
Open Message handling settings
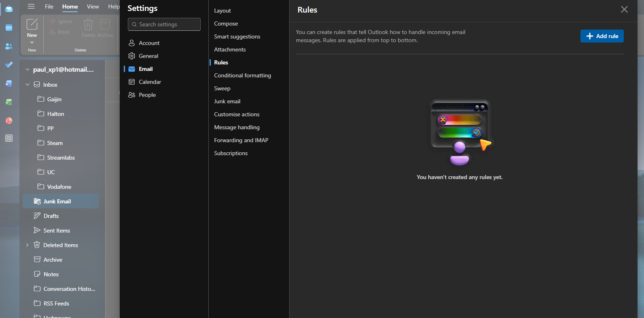click(x=237, y=127)
